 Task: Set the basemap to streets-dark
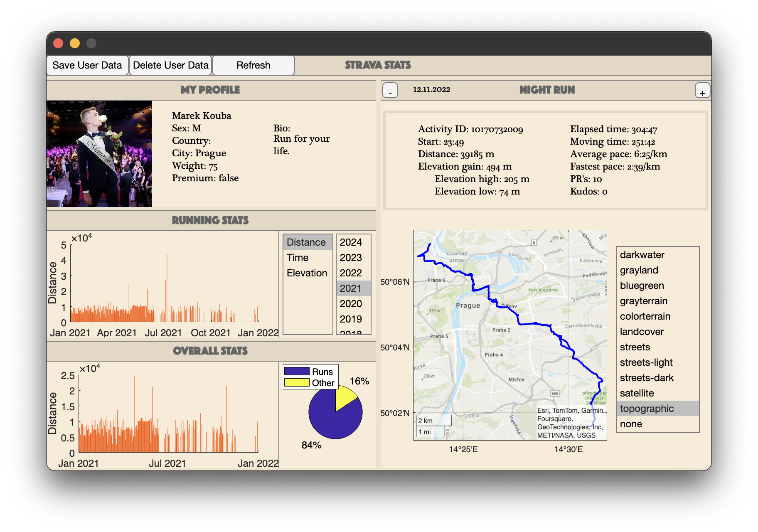click(x=647, y=378)
